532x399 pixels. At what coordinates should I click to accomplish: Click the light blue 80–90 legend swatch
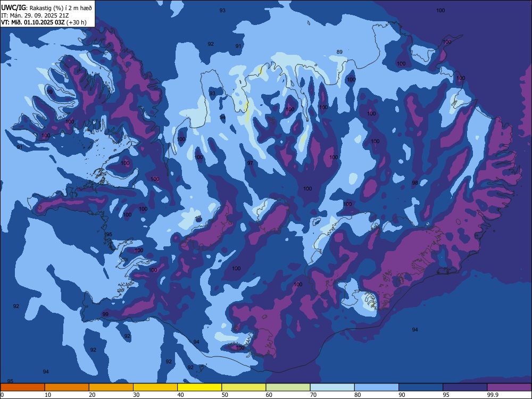377,387
